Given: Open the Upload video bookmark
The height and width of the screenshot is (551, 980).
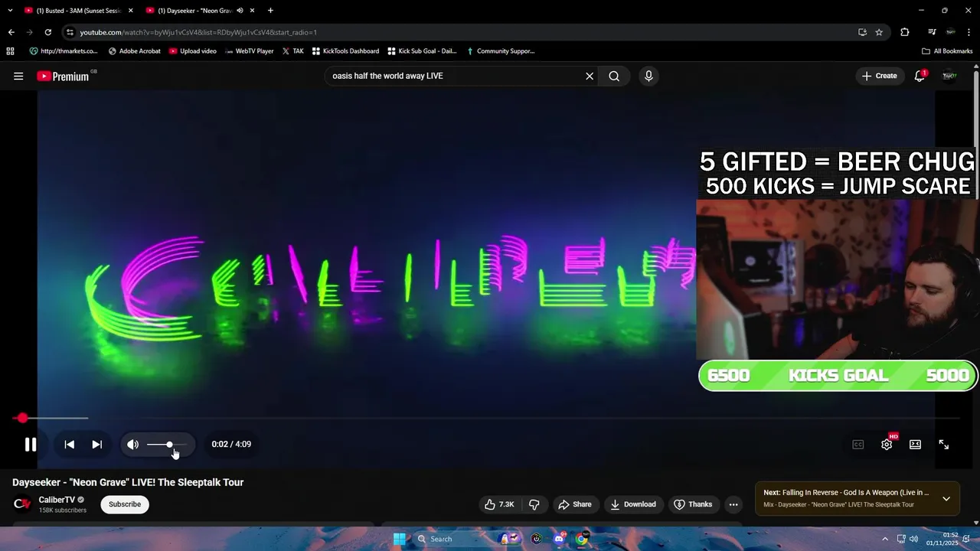Looking at the screenshot, I should [193, 51].
